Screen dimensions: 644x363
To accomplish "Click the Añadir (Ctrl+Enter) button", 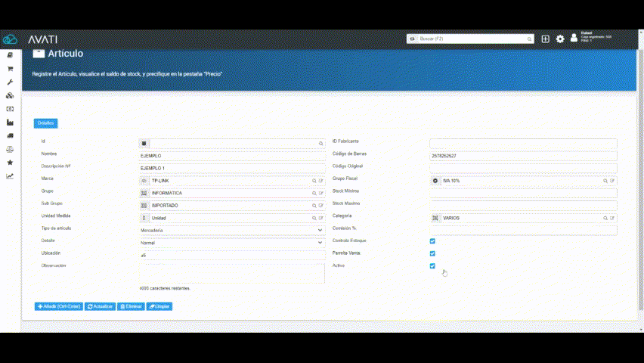I will [59, 307].
